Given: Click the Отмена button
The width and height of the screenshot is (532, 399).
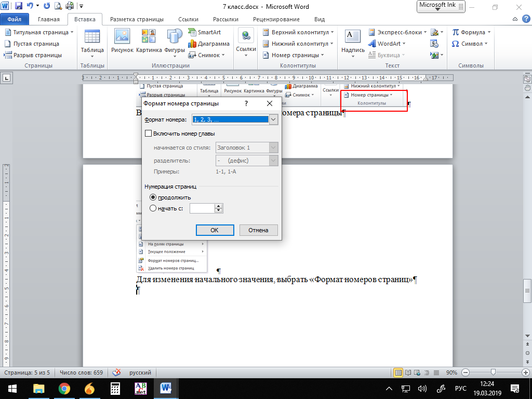Looking at the screenshot, I should coord(258,230).
